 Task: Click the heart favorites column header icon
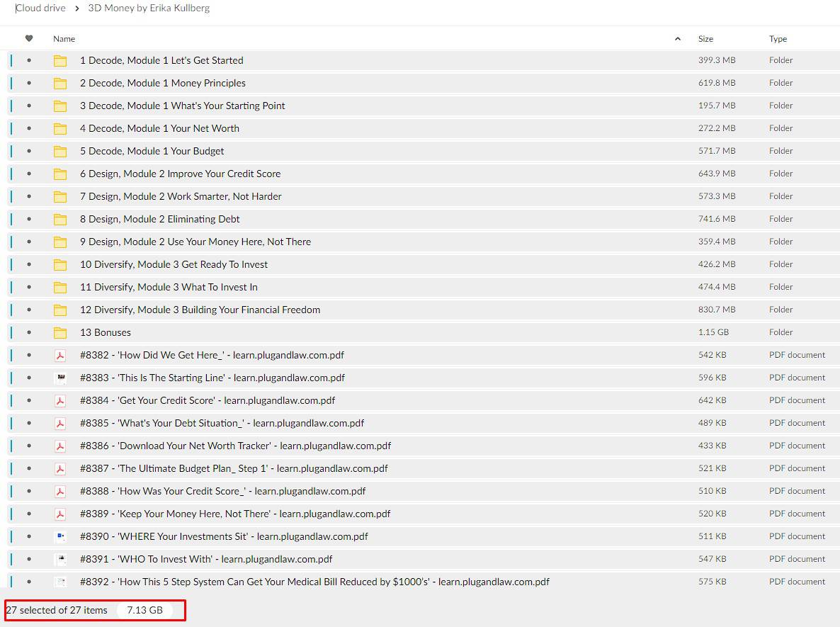coord(29,39)
